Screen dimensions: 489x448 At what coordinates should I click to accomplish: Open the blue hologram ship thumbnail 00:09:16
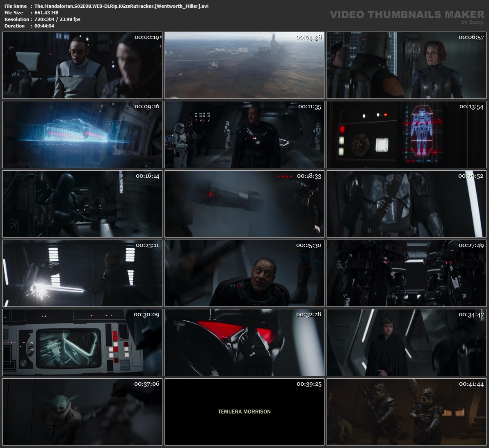(82, 135)
